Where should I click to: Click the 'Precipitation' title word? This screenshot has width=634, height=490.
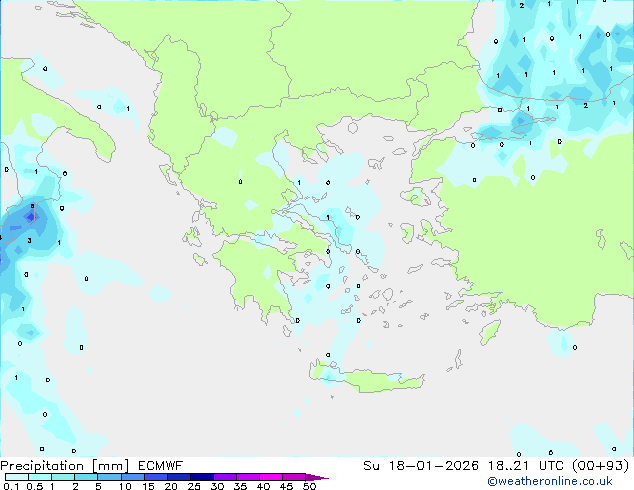click(x=42, y=466)
